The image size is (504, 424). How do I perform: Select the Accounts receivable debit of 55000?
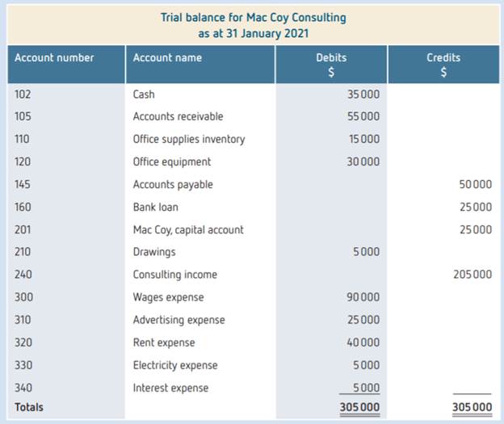coord(363,116)
